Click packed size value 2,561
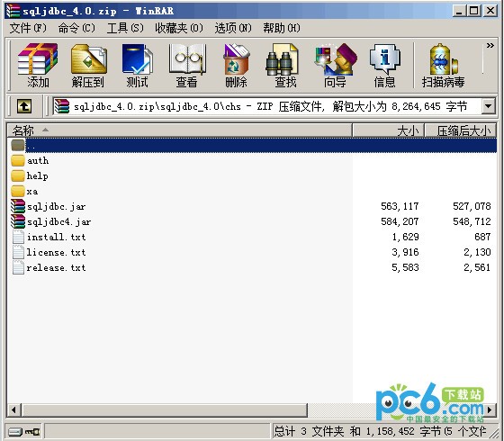The height and width of the screenshot is (441, 504). (x=477, y=268)
